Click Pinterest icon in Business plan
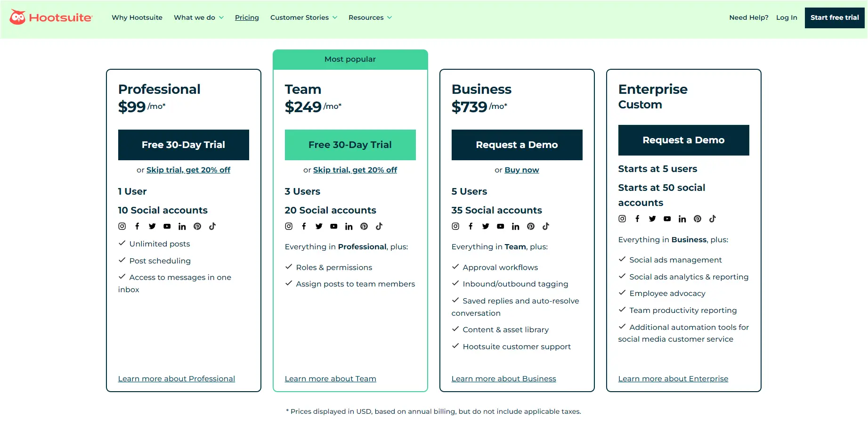The image size is (868, 427). coord(531,226)
